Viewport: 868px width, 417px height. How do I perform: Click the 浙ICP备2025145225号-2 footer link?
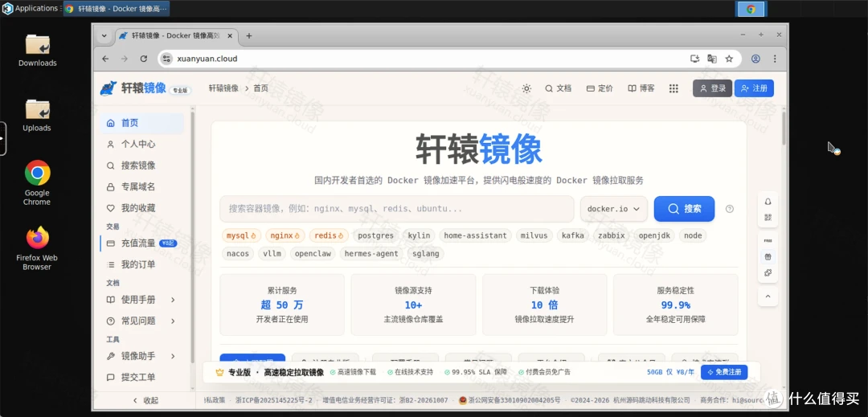(x=273, y=400)
